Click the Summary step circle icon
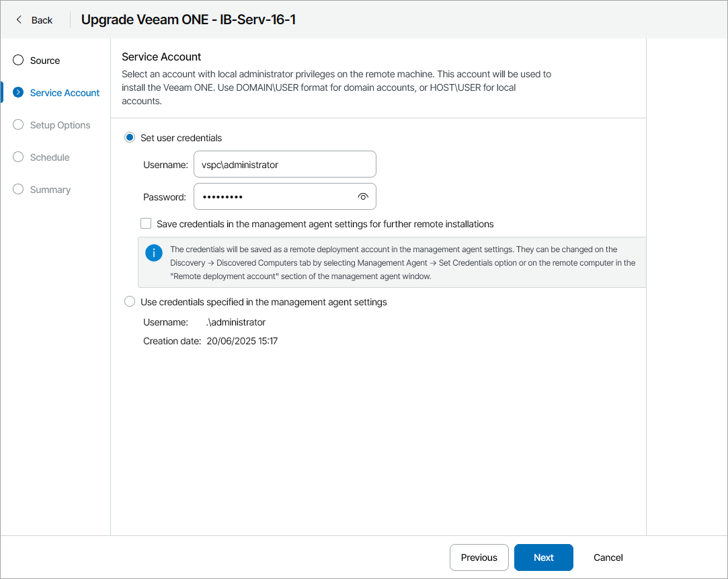 18,189
